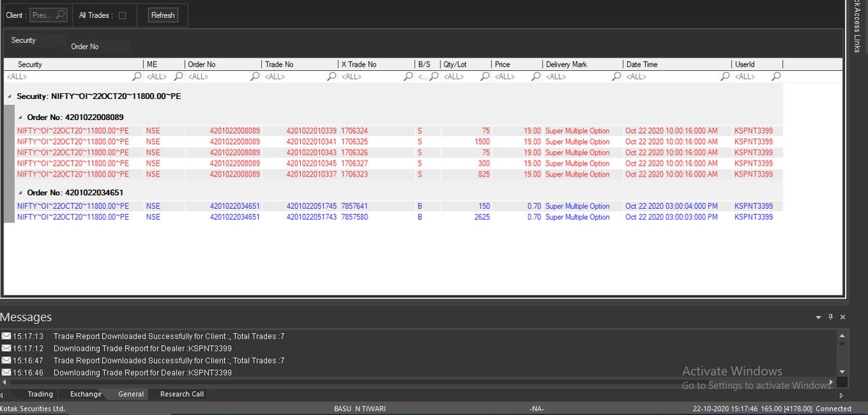Click the left arrow of the Messages horizontal scrollbar
Viewport: 868px width, 415px height.
(4, 382)
